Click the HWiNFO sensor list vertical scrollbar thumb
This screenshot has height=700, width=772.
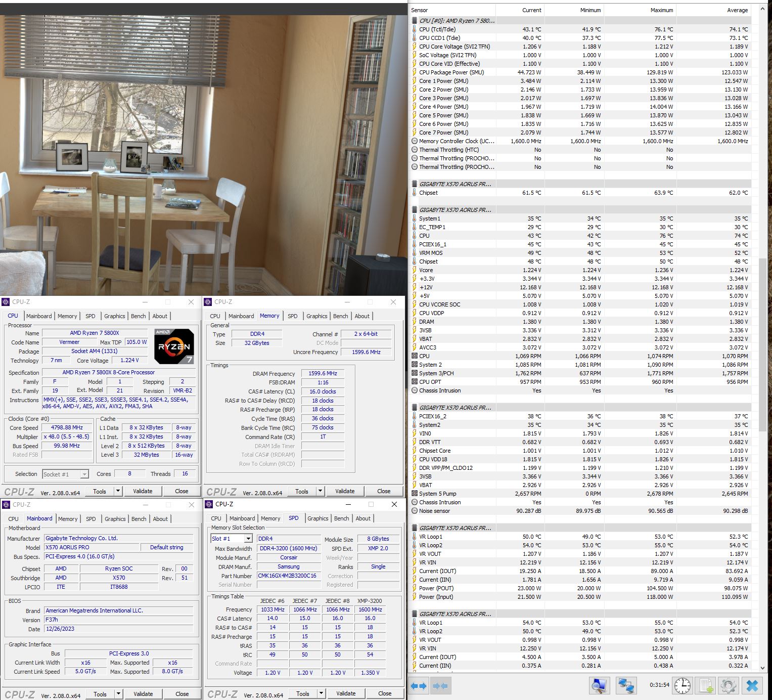click(x=762, y=344)
